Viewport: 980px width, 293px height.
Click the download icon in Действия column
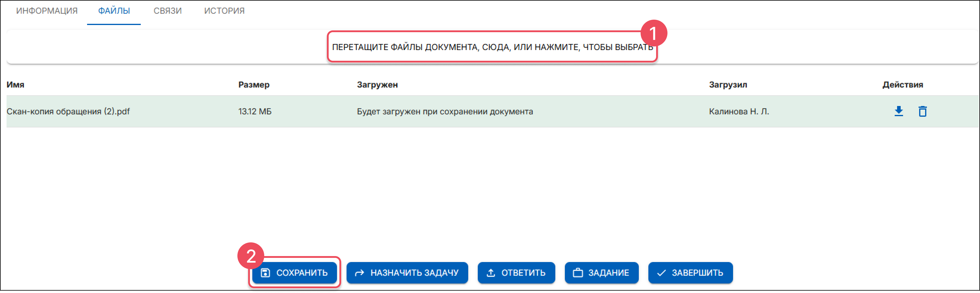898,111
